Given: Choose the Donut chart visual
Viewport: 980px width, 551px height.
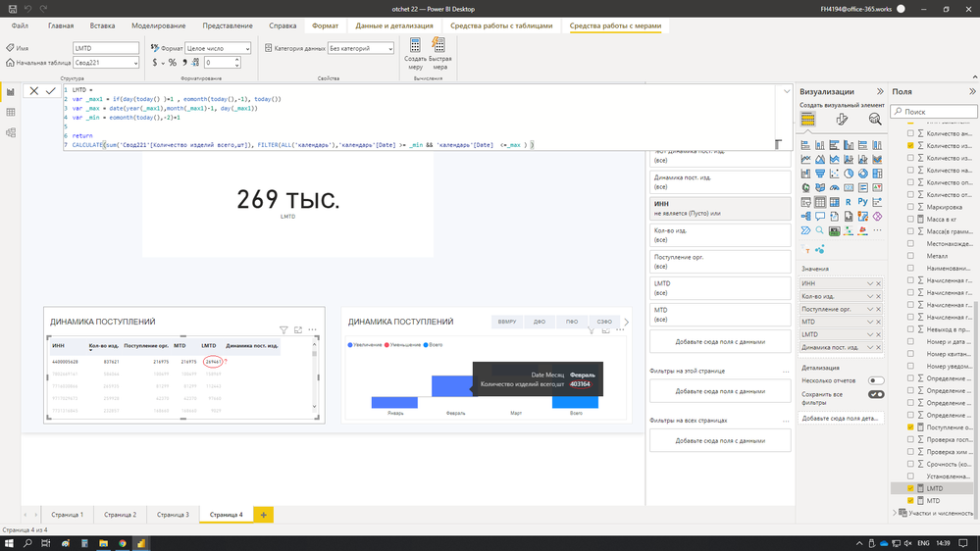Looking at the screenshot, I should tap(863, 174).
